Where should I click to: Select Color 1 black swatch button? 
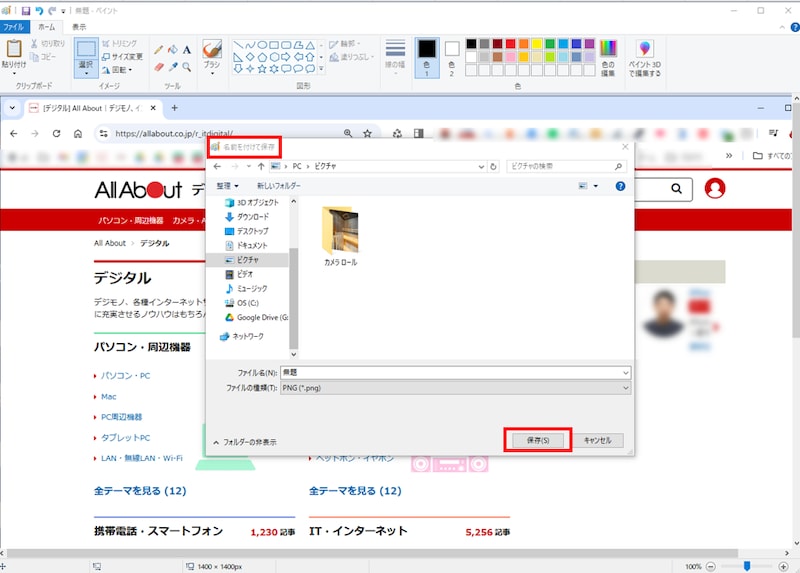coord(427,58)
